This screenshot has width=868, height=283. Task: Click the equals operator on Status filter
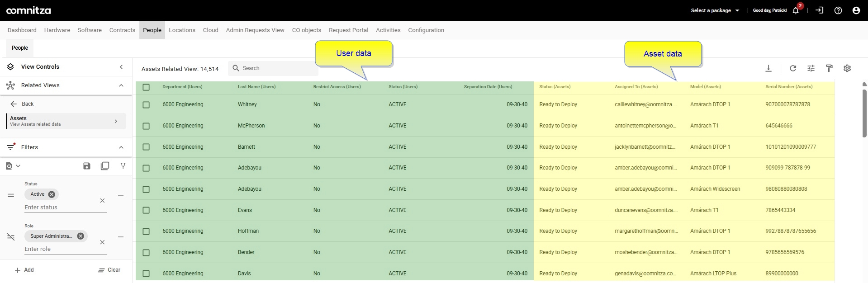[11, 195]
